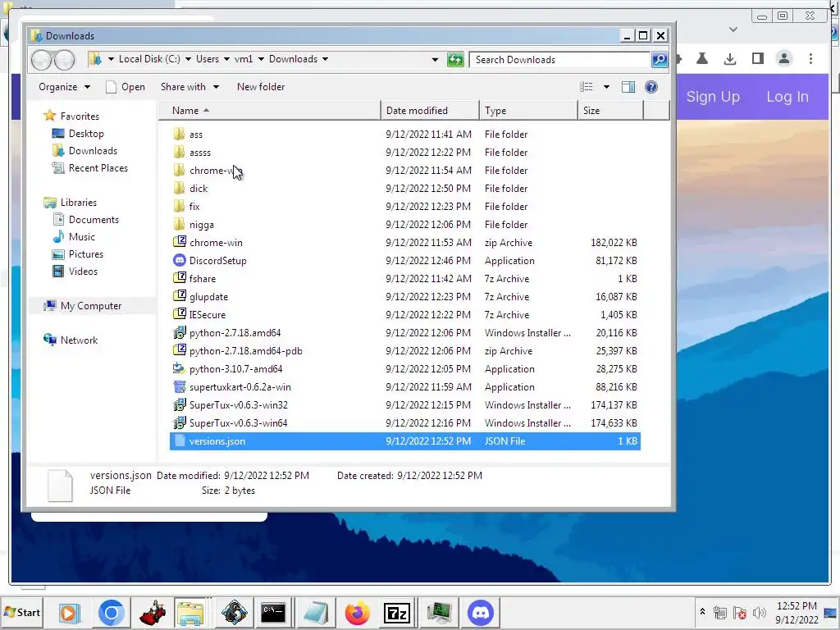
Task: Click Log In in the browser window
Action: 787,97
